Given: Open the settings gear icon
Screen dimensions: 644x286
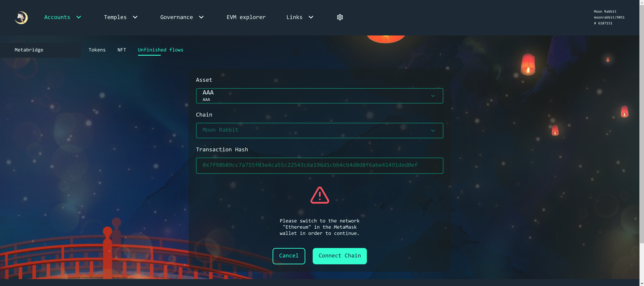Looking at the screenshot, I should click(x=340, y=17).
